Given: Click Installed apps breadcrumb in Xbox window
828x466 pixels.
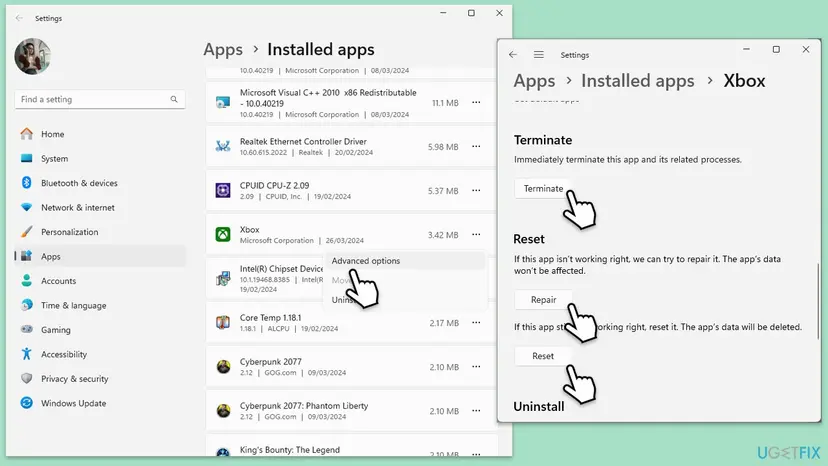Looking at the screenshot, I should click(x=638, y=81).
